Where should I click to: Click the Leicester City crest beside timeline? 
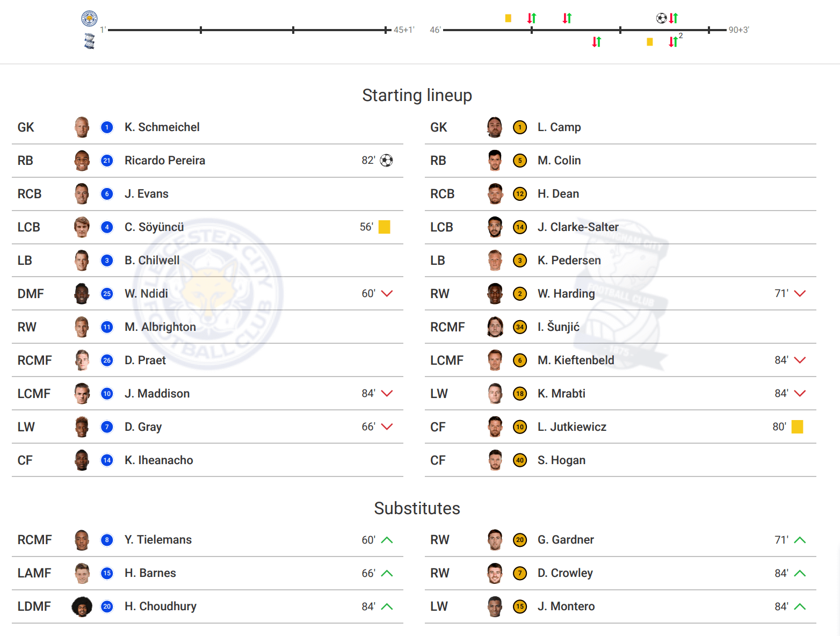click(89, 18)
